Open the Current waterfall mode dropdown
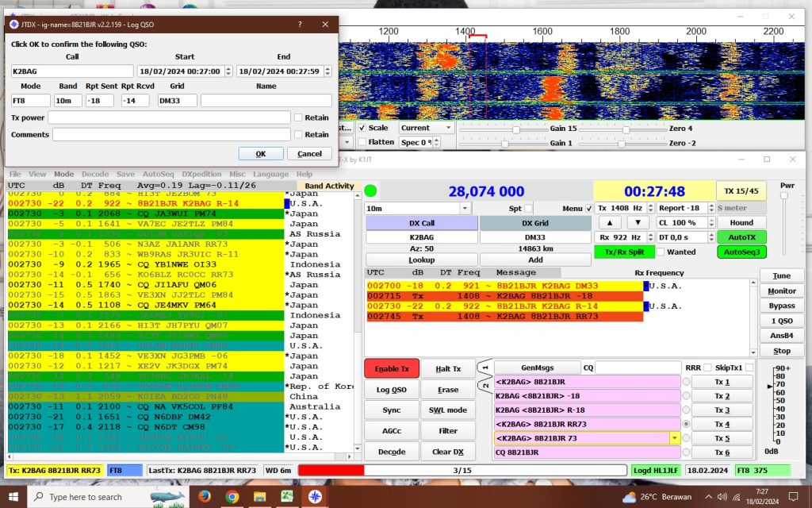This screenshot has width=812, height=508. [427, 128]
